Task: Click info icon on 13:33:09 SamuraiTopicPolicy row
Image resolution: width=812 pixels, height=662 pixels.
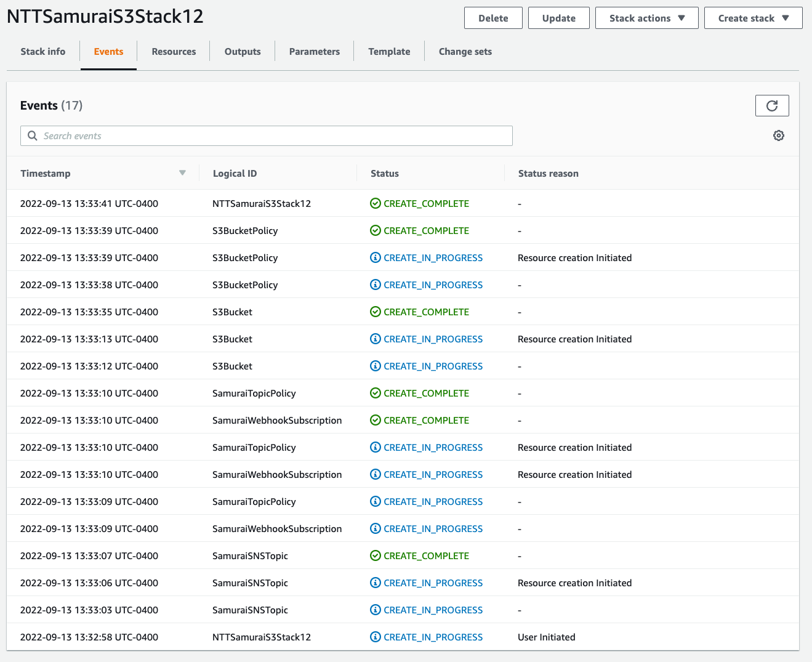Action: point(375,501)
